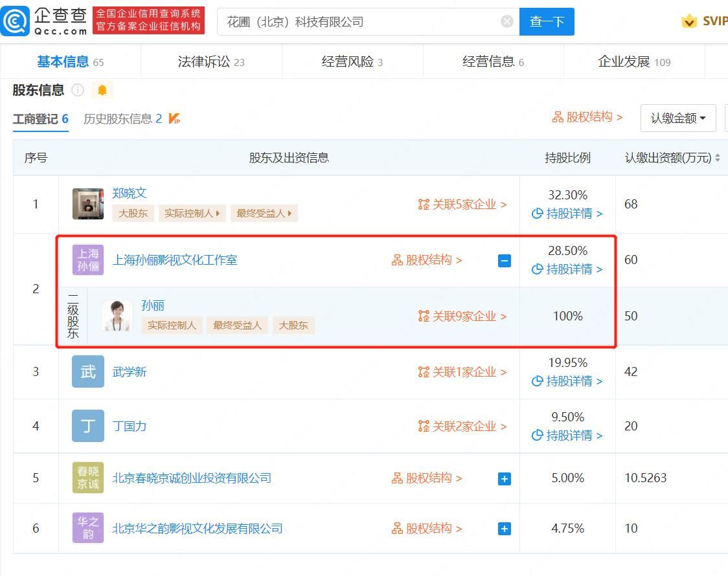Open the Qcc.com logo homepage
The width and height of the screenshot is (728, 576).
tap(44, 21)
